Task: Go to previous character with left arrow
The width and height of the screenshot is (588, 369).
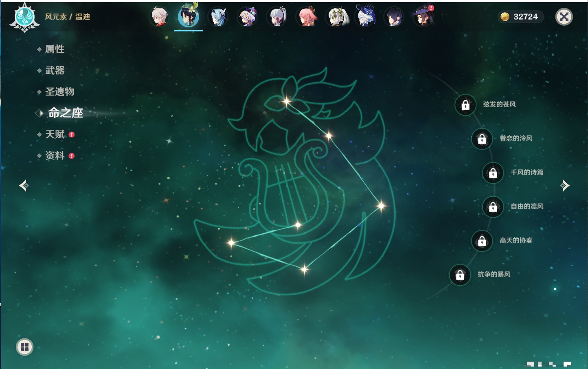Action: 24,186
